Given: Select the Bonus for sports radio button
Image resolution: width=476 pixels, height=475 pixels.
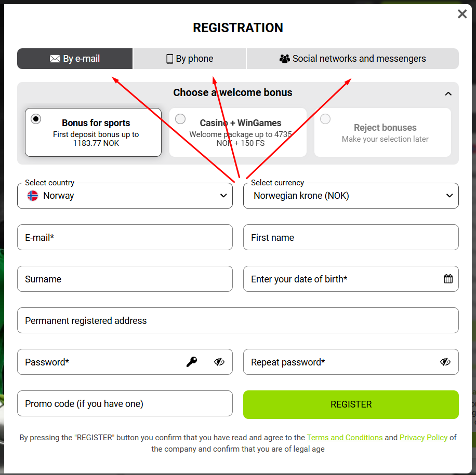Looking at the screenshot, I should (36, 119).
